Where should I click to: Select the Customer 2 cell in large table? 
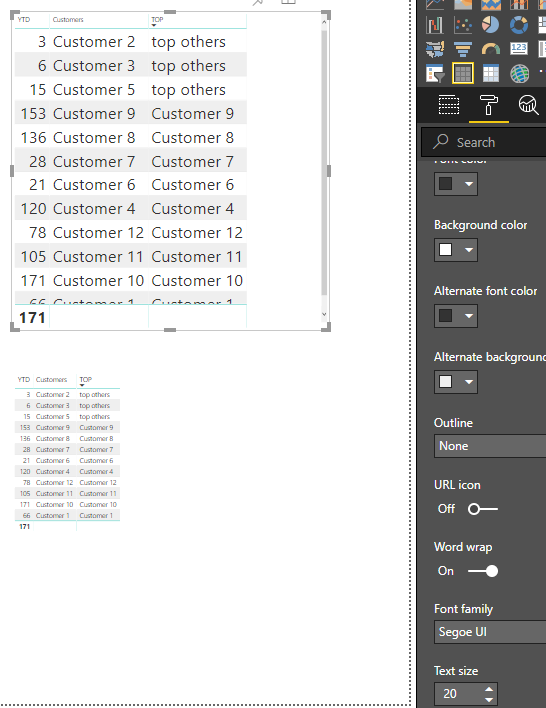(x=94, y=42)
